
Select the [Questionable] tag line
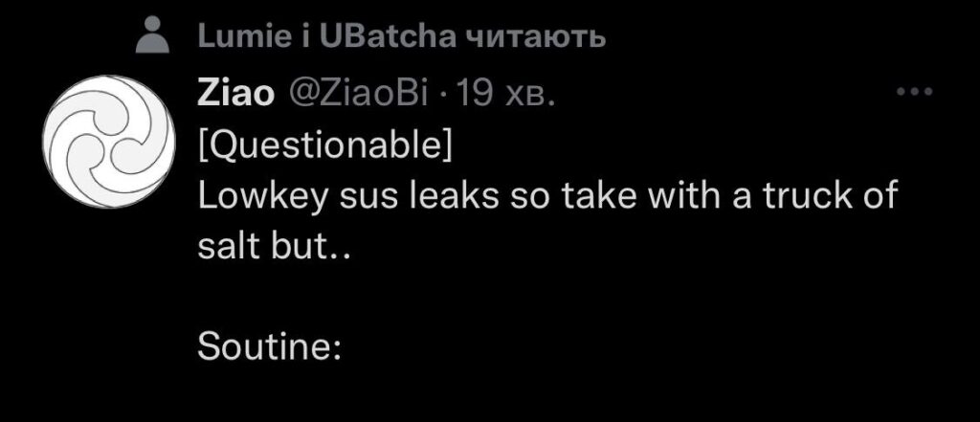pyautogui.click(x=325, y=147)
